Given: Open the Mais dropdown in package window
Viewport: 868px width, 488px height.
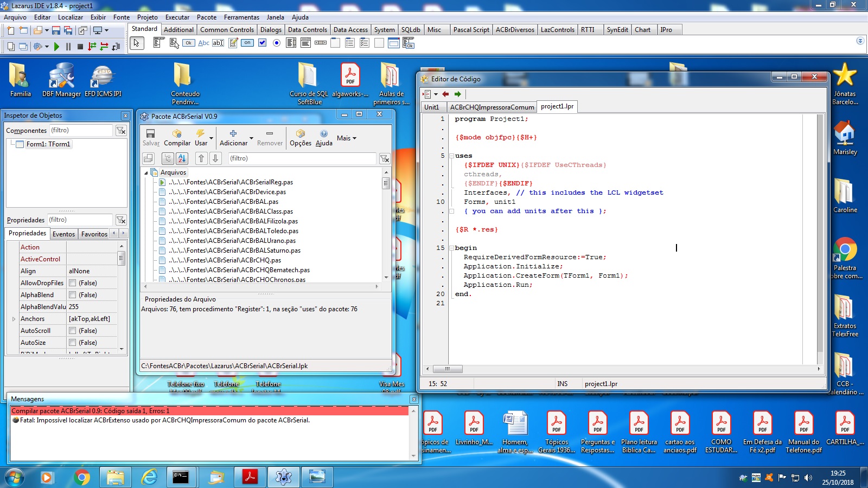Looking at the screenshot, I should (346, 138).
